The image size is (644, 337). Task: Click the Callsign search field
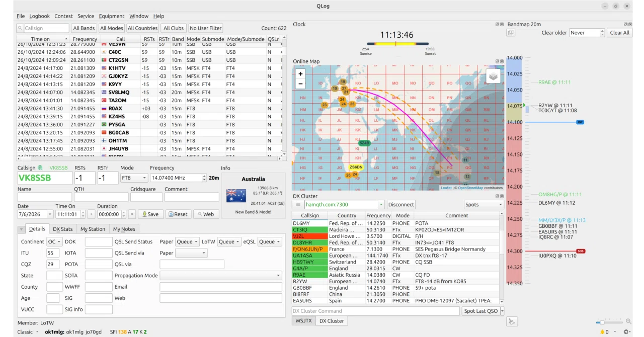(x=43, y=28)
